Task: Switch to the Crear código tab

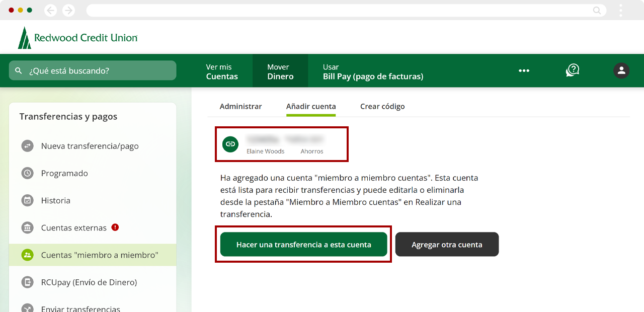Action: 382,106
